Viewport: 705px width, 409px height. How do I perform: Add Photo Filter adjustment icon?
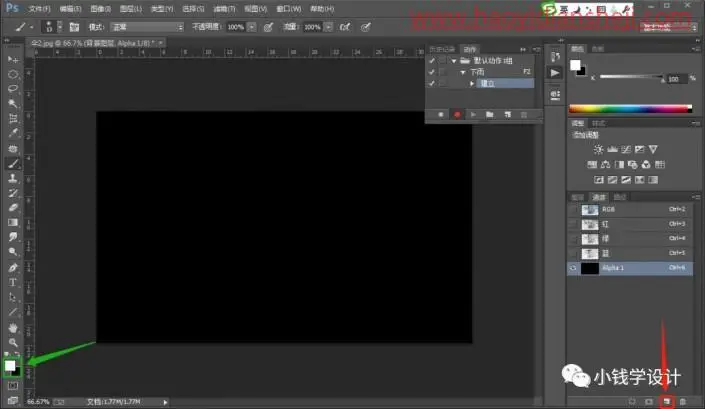(x=633, y=164)
